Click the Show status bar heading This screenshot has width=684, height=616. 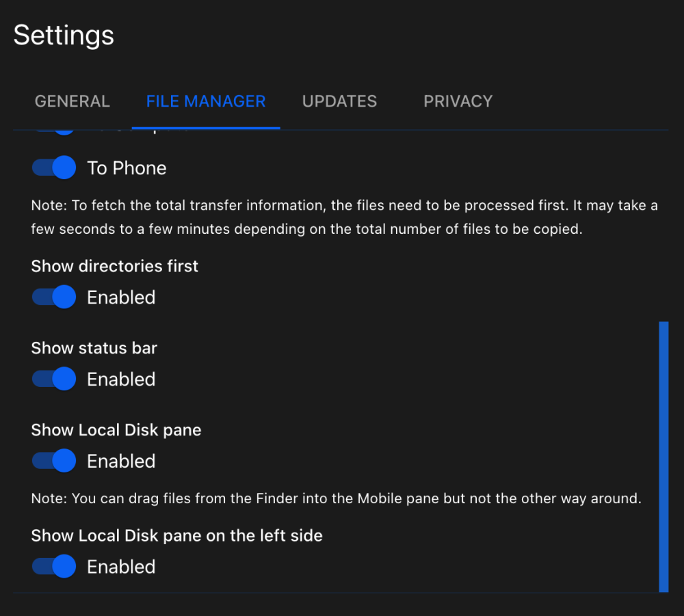click(94, 348)
